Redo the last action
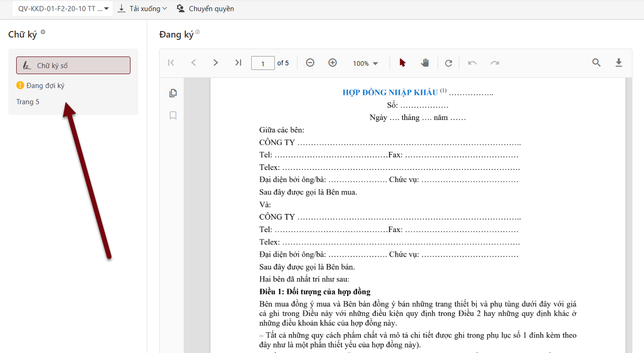The height and width of the screenshot is (353, 644). [495, 63]
